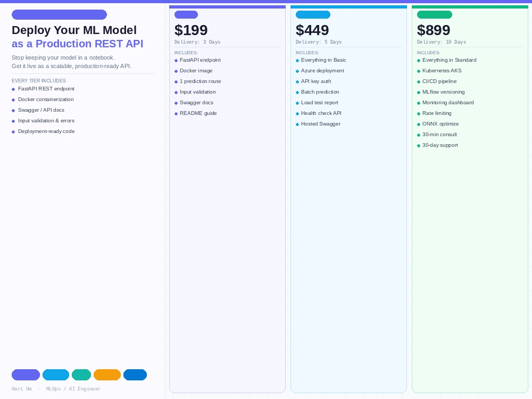Click the purple pill above Deploy Your ML Model
Viewport: 532px width, 399px height.
click(x=60, y=14)
